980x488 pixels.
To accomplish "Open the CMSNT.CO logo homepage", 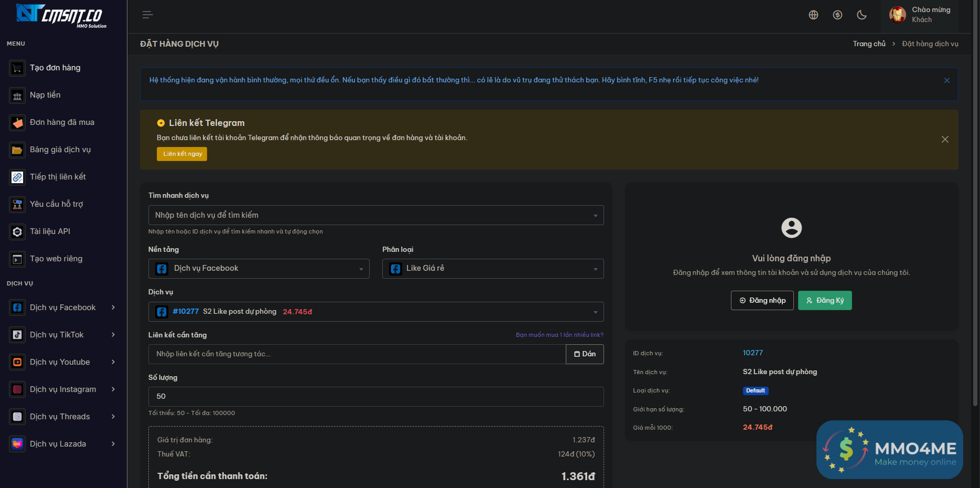I will coord(61,15).
